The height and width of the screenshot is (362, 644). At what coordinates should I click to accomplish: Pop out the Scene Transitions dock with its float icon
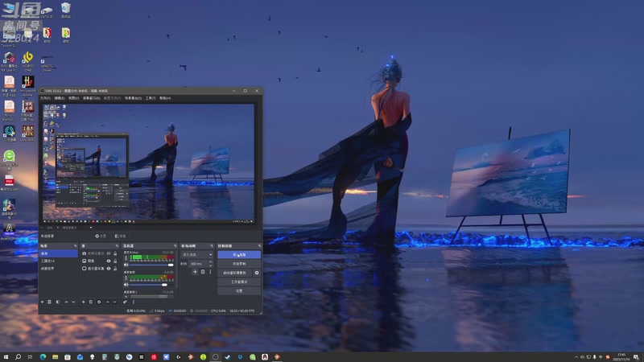212,246
